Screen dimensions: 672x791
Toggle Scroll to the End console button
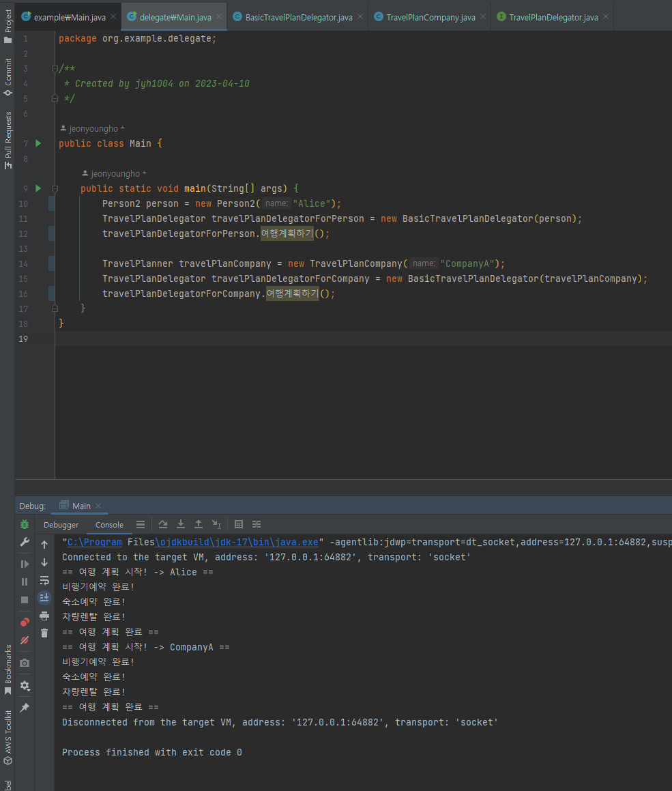(x=44, y=598)
